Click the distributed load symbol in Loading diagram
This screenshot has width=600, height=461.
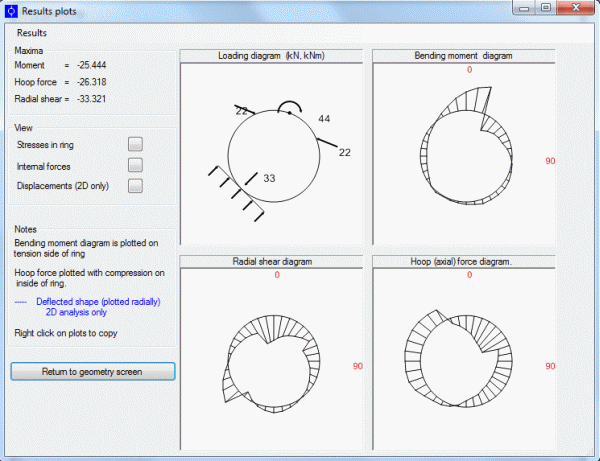(236, 193)
